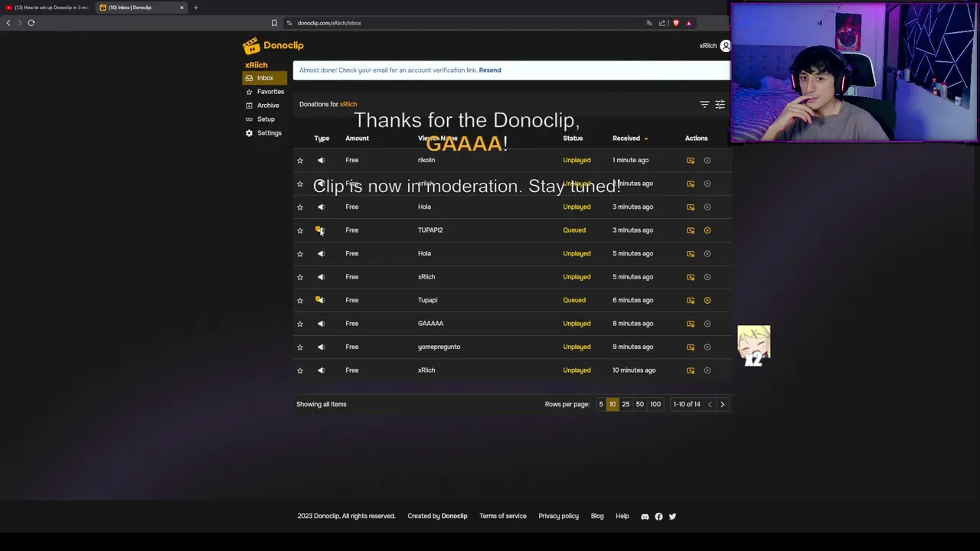
Task: Set rows per page to 5
Action: pos(601,404)
